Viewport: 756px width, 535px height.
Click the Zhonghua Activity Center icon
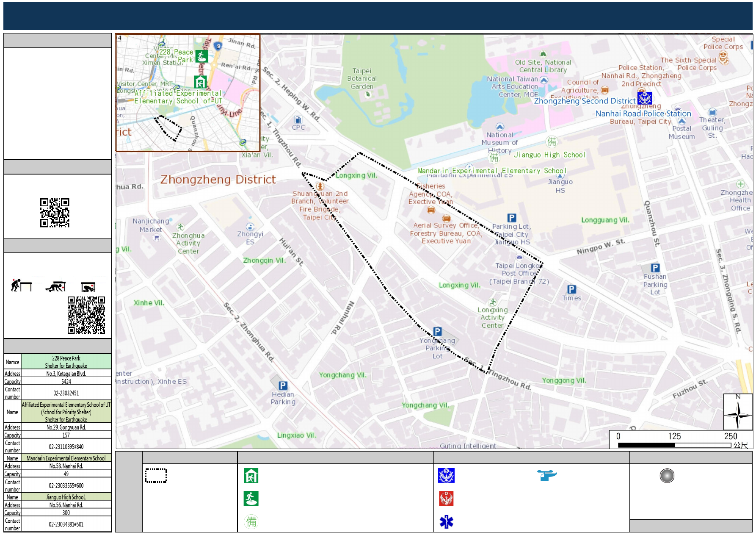[180, 227]
